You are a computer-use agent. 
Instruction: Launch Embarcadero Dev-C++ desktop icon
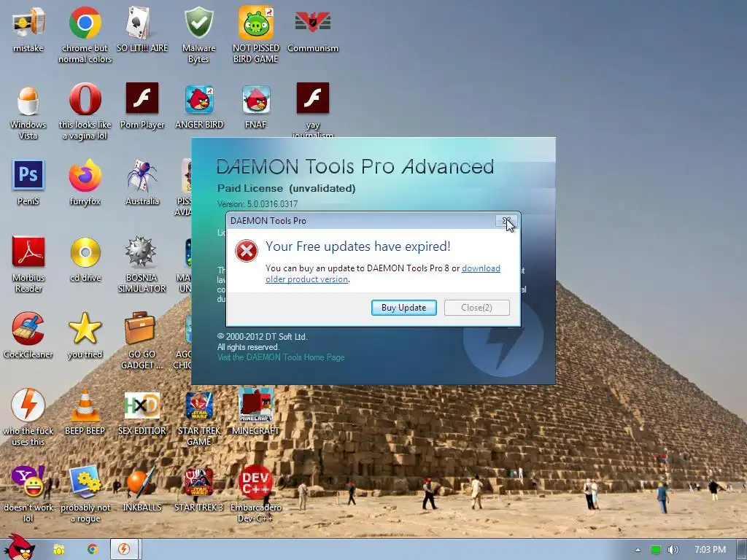coord(256,482)
